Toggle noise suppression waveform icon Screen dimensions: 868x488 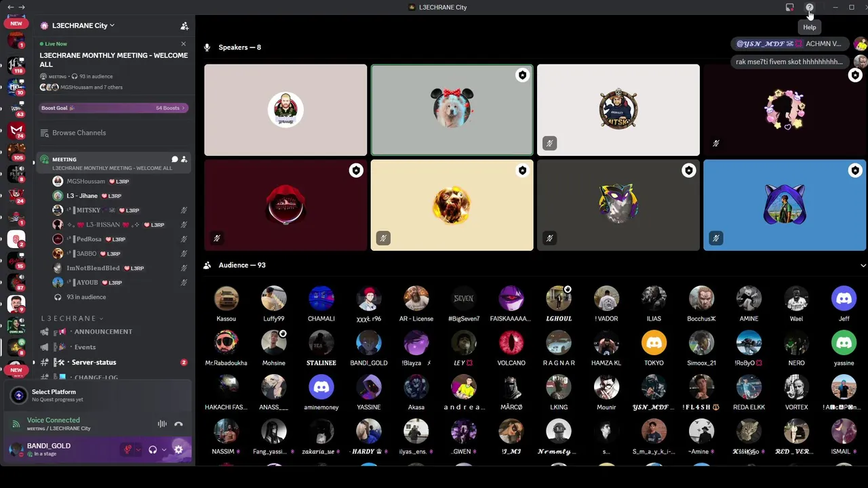coord(162,424)
